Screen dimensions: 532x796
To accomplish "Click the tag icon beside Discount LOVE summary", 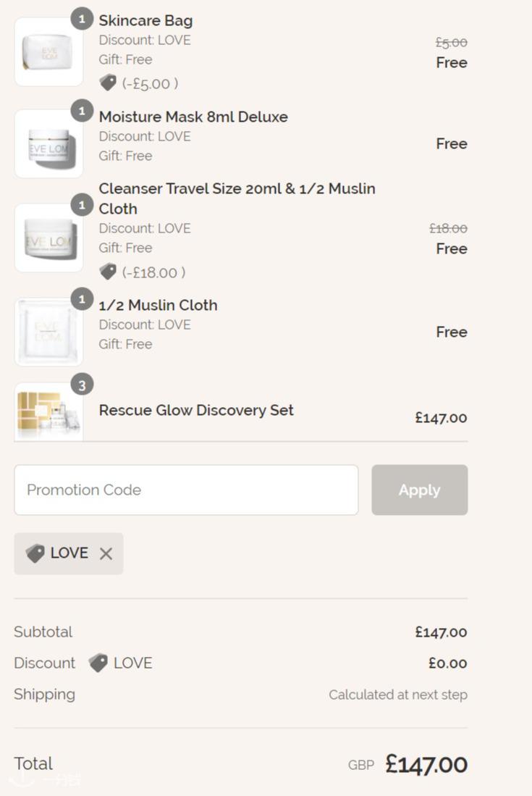I will (x=98, y=663).
